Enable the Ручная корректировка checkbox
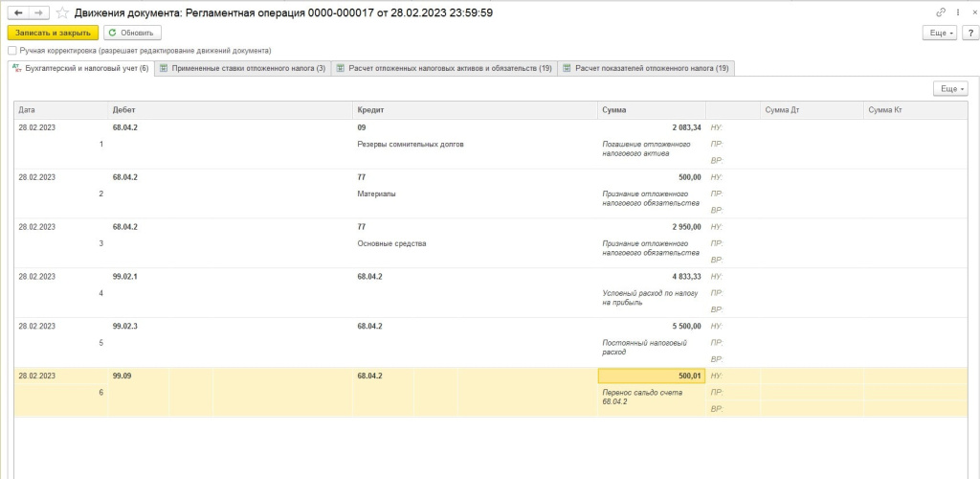980x479 pixels. coord(11,50)
